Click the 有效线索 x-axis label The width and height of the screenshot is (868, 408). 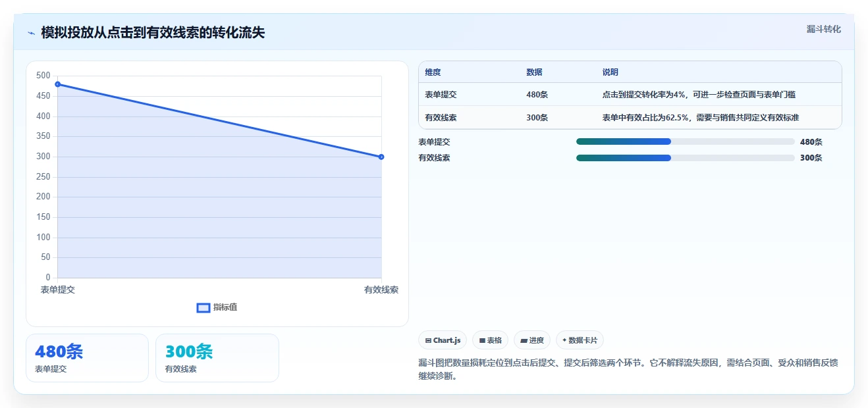click(x=381, y=290)
